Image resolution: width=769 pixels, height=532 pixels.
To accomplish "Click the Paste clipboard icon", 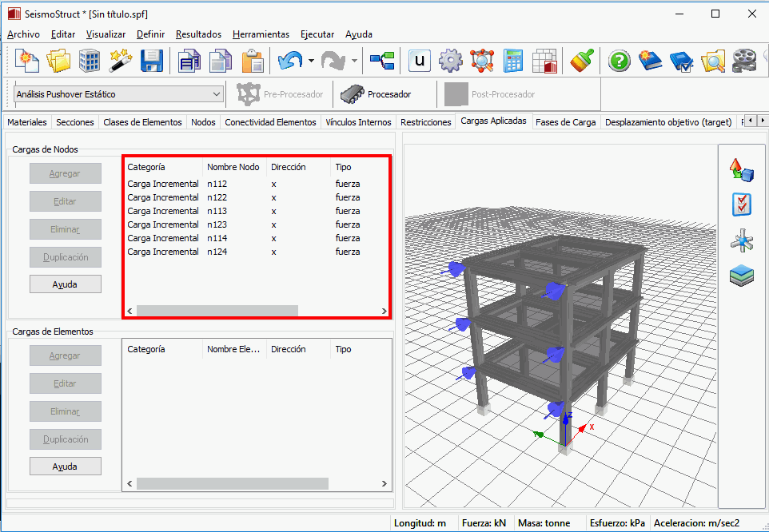I will 253,61.
